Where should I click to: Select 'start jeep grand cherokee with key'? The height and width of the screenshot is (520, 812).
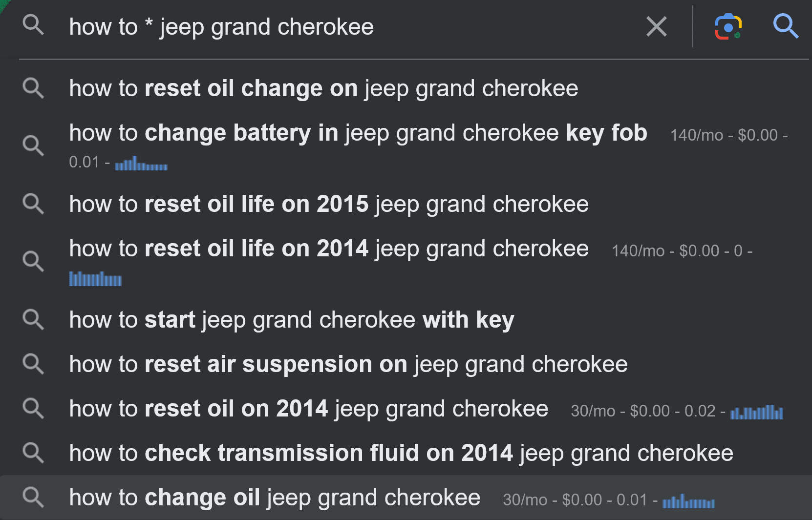[406, 320]
